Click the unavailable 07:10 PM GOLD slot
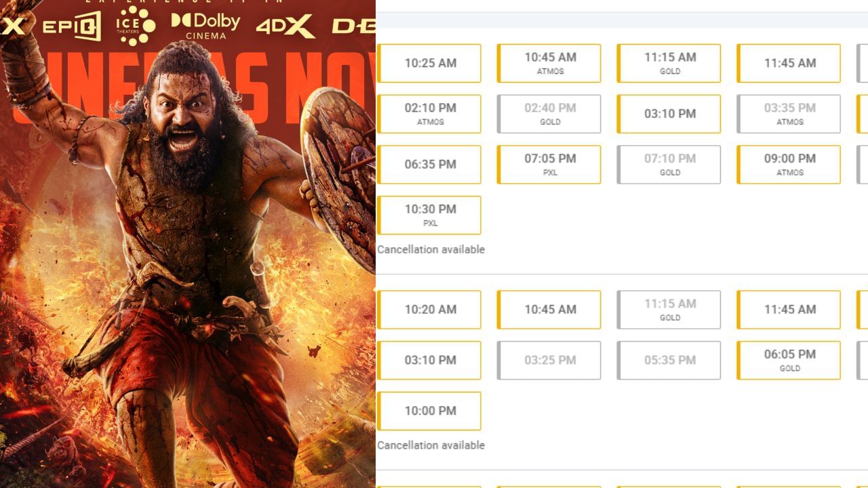 point(669,165)
